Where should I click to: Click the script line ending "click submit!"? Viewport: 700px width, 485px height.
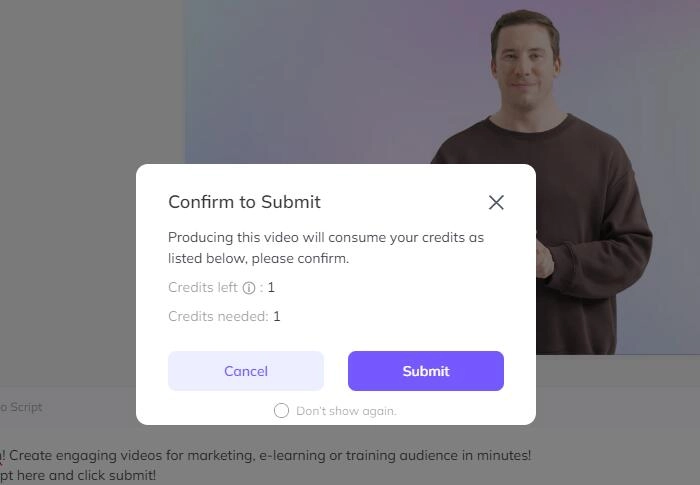[x=78, y=475]
